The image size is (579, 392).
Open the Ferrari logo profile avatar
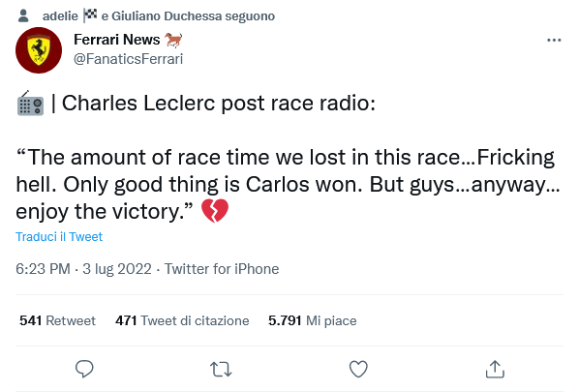(39, 49)
